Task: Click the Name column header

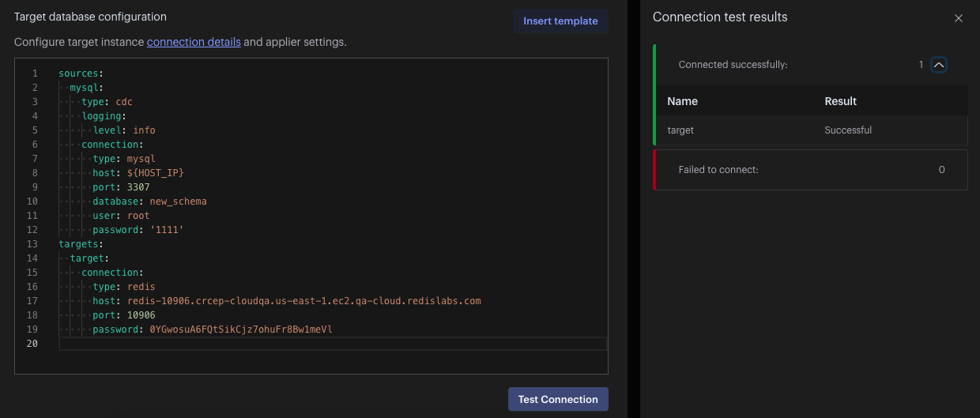Action: [682, 101]
